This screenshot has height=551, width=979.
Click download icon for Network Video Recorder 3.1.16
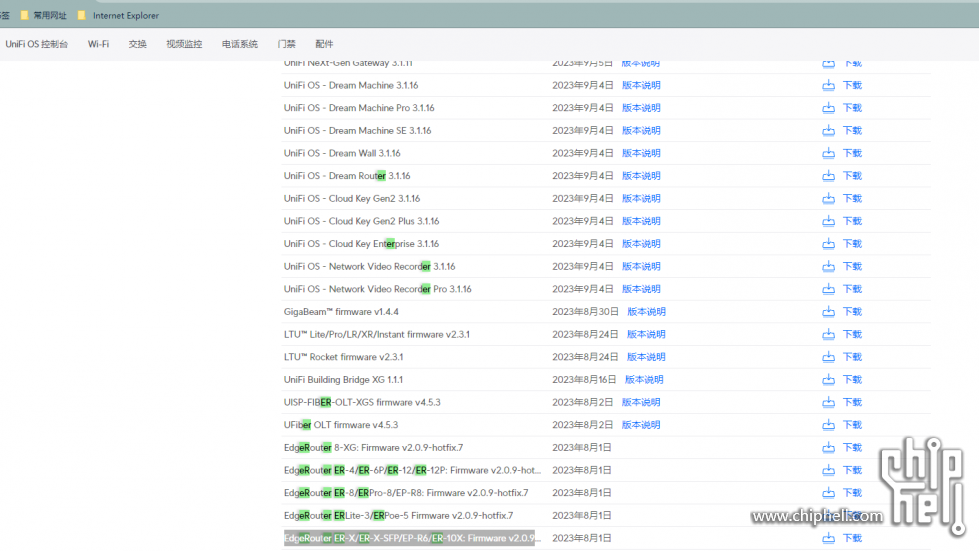[x=828, y=266]
